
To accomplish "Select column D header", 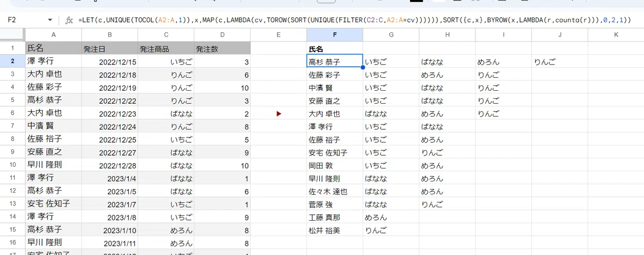I will tap(222, 34).
